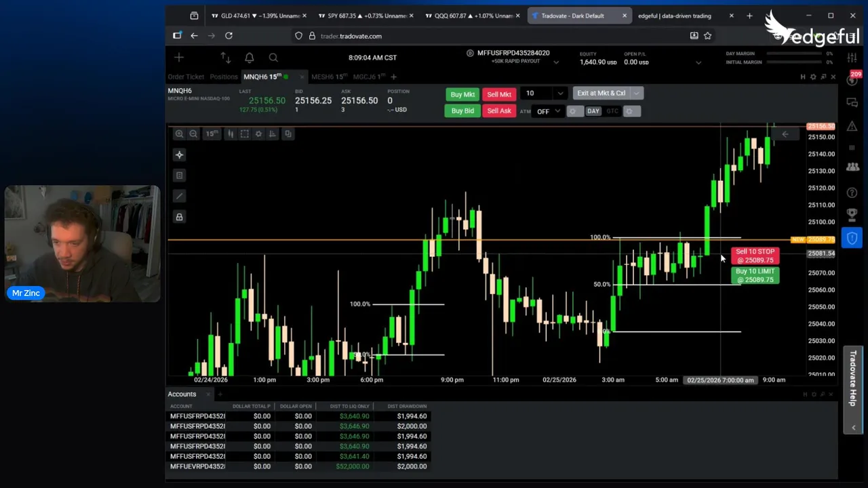The width and height of the screenshot is (868, 488).
Task: Select the crosshair tool on chart
Action: pos(179,155)
